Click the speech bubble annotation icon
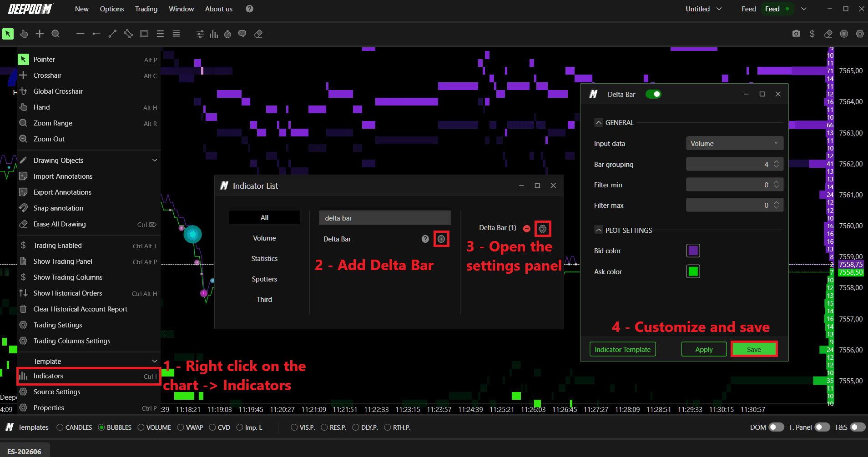This screenshot has width=868, height=457. coord(242,34)
